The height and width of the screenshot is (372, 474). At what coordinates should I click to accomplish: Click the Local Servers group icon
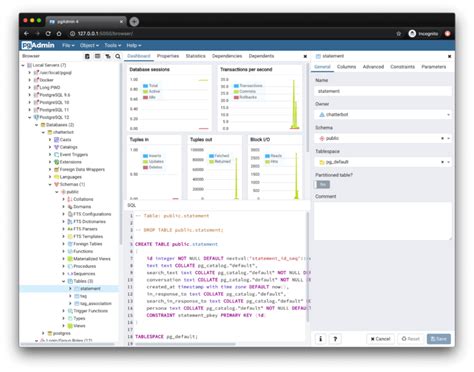pyautogui.click(x=29, y=65)
